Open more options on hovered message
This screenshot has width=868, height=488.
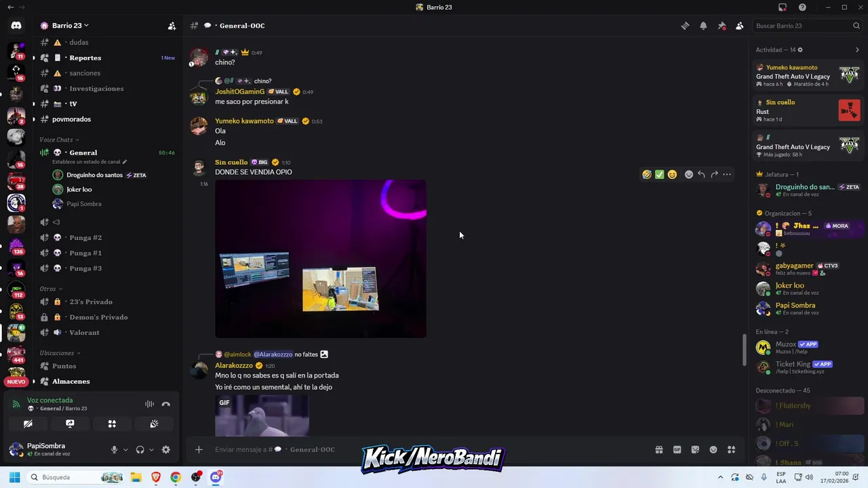pos(727,174)
